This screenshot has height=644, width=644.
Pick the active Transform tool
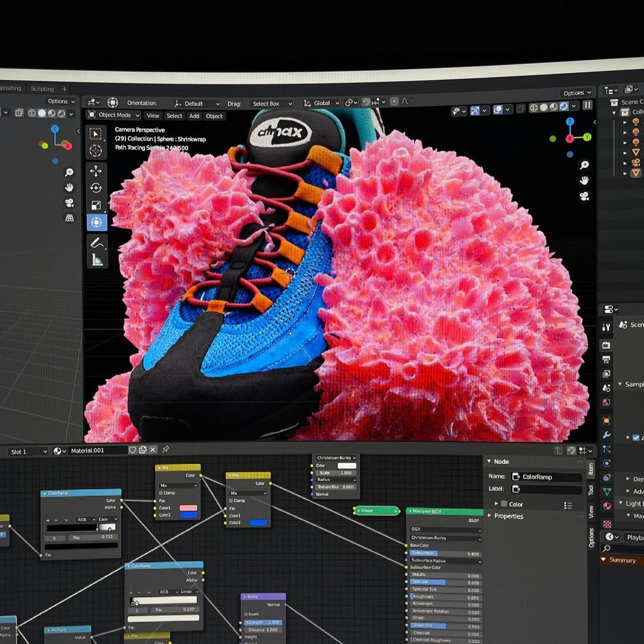click(97, 222)
